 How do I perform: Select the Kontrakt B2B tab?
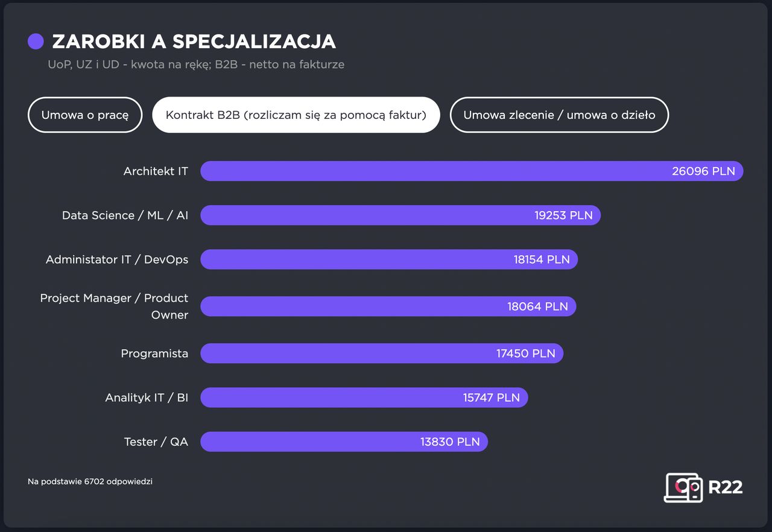click(x=296, y=115)
